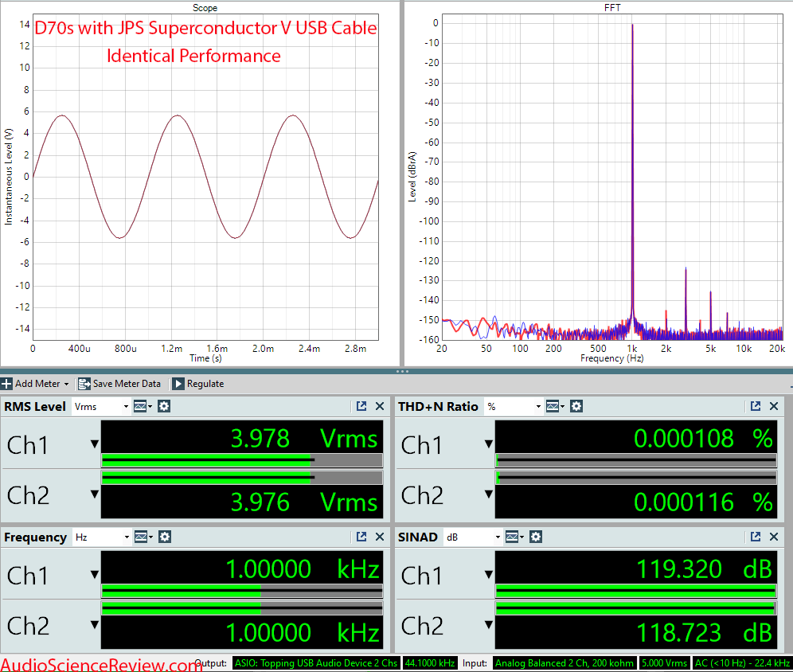Click THD+N Ch1 reading 0.000108 %
Image resolution: width=793 pixels, height=672 pixels.
704,439
